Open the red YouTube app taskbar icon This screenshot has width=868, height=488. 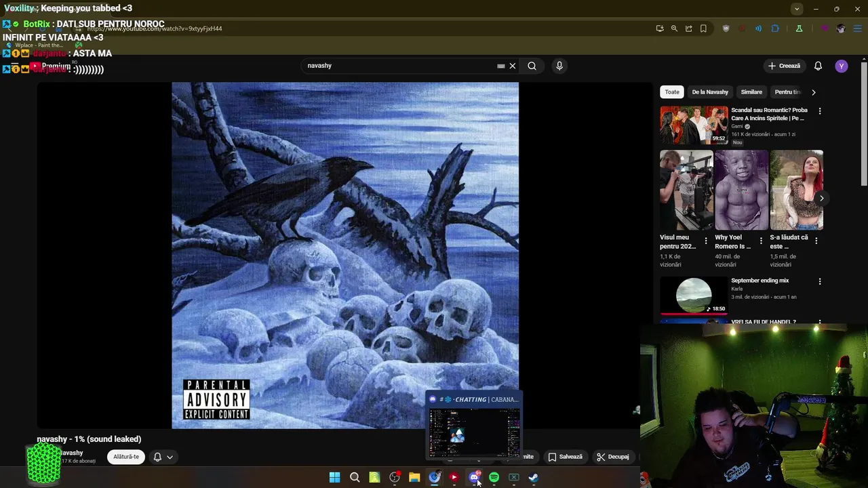(454, 477)
